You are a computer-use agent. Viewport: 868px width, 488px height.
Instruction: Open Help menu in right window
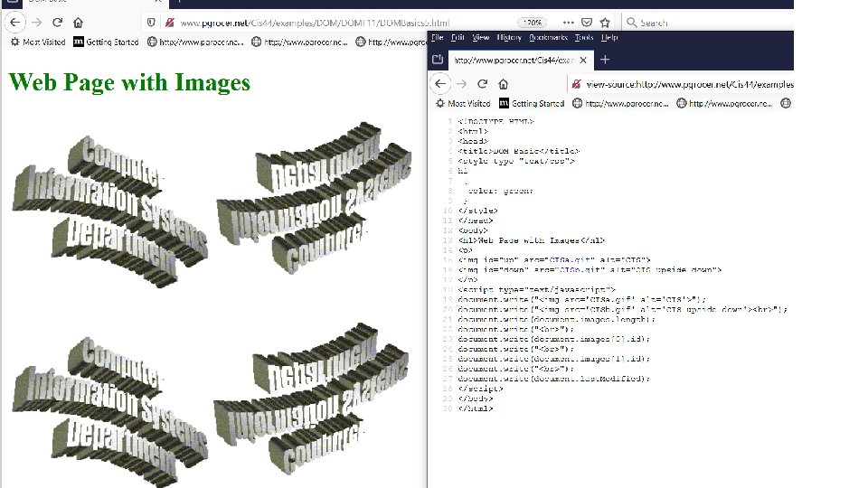coord(609,38)
